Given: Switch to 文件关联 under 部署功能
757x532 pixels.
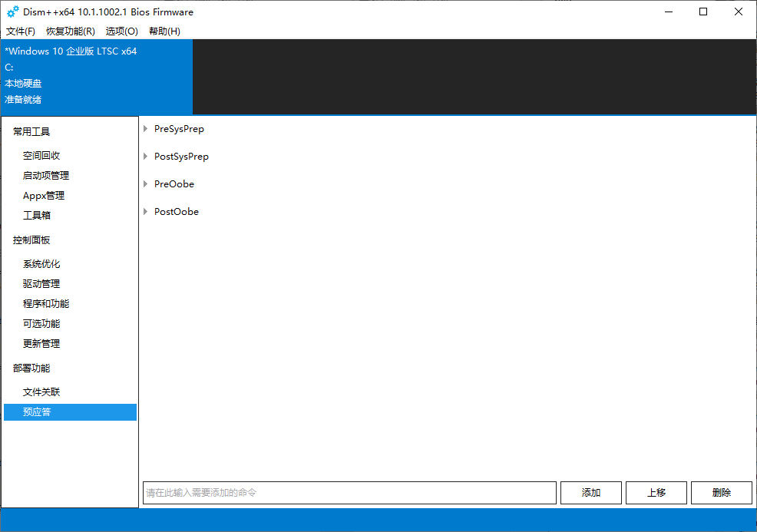Looking at the screenshot, I should click(x=41, y=392).
